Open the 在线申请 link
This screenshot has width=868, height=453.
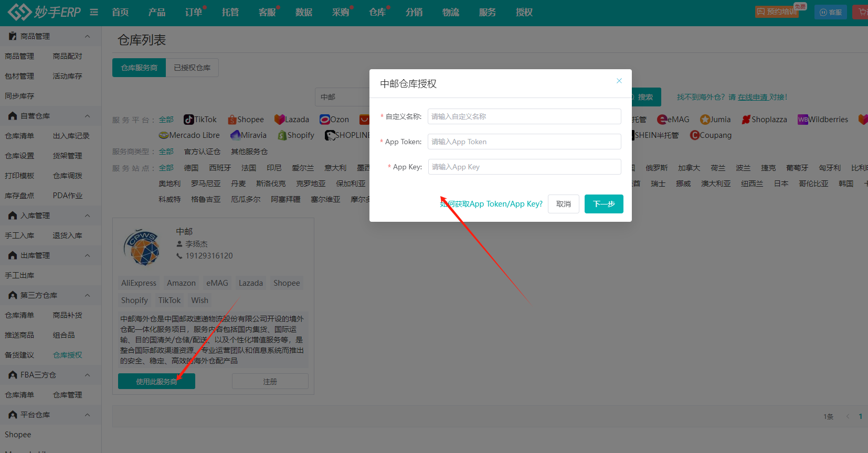tap(753, 97)
